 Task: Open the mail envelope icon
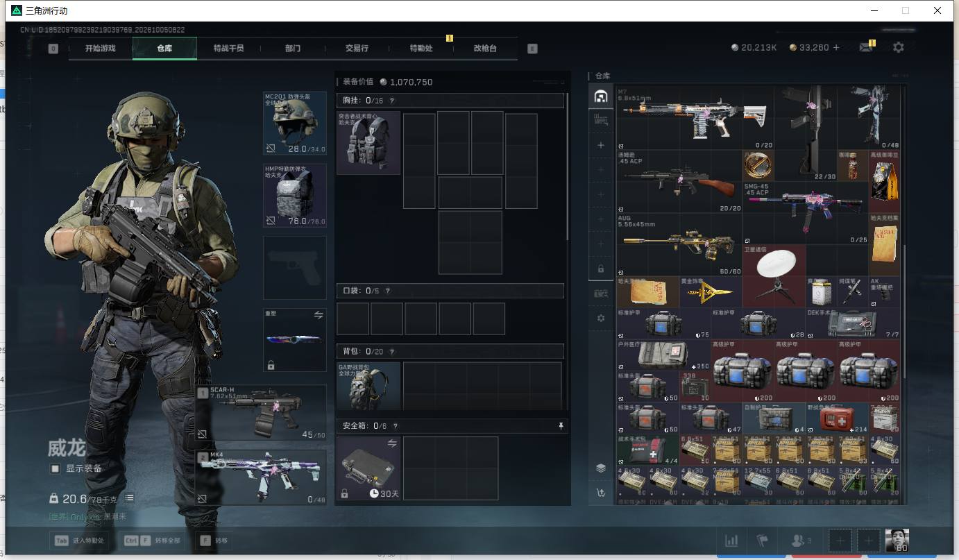(x=865, y=47)
